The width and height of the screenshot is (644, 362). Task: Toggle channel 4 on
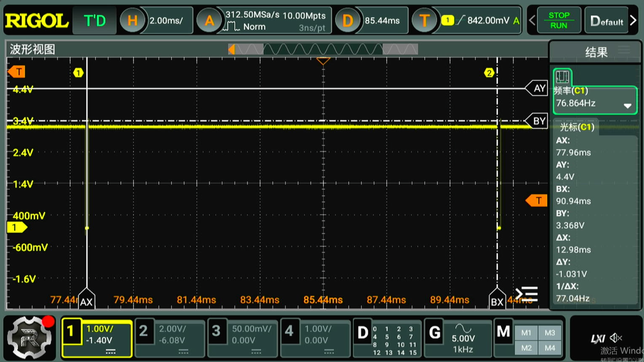289,331
